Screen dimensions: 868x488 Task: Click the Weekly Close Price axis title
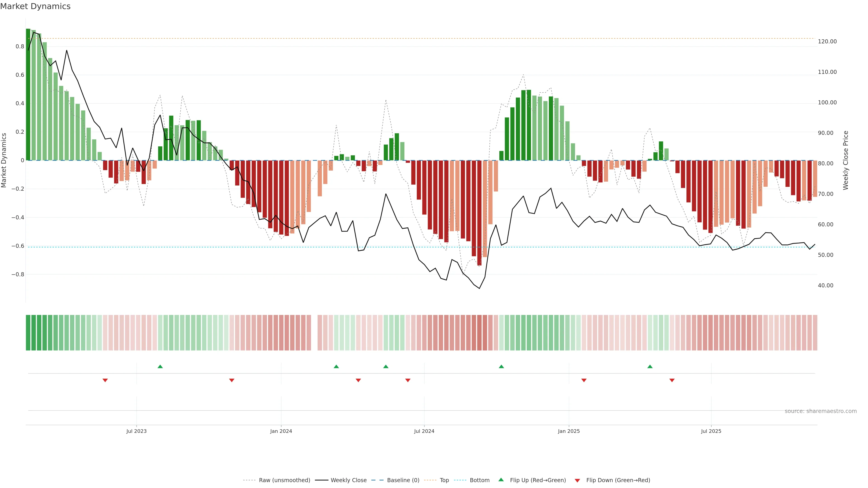click(845, 160)
